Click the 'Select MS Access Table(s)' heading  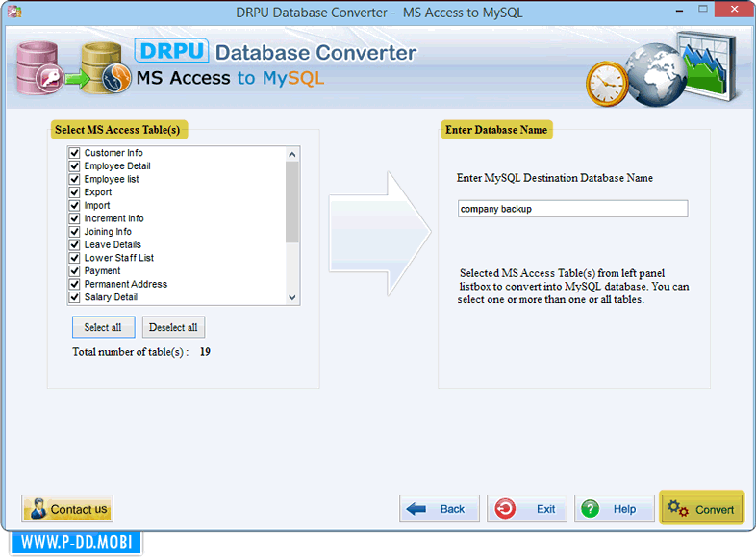(117, 130)
